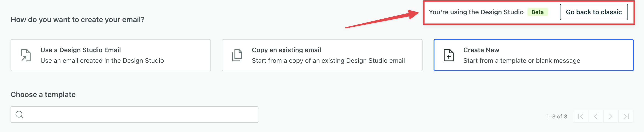The width and height of the screenshot is (644, 132).
Task: Pick the Create New option title
Action: tap(481, 50)
